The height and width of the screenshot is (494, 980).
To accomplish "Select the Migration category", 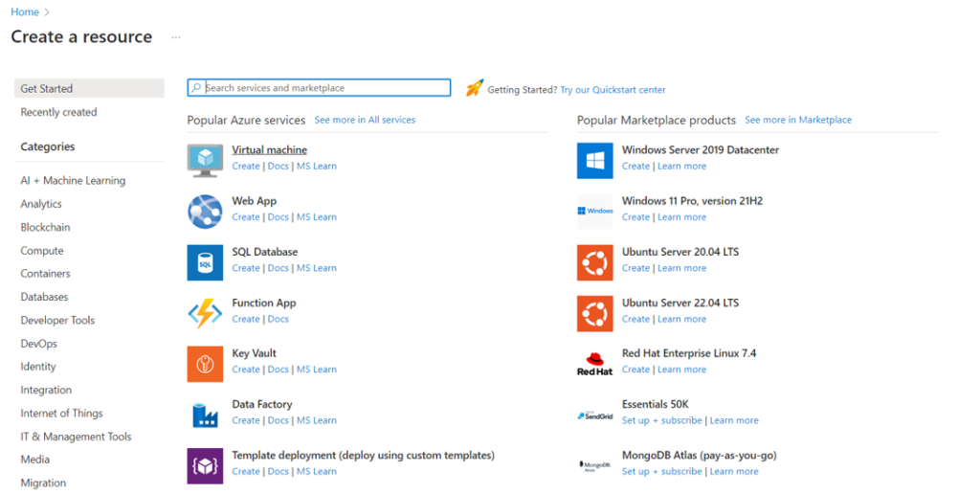I will 43,483.
